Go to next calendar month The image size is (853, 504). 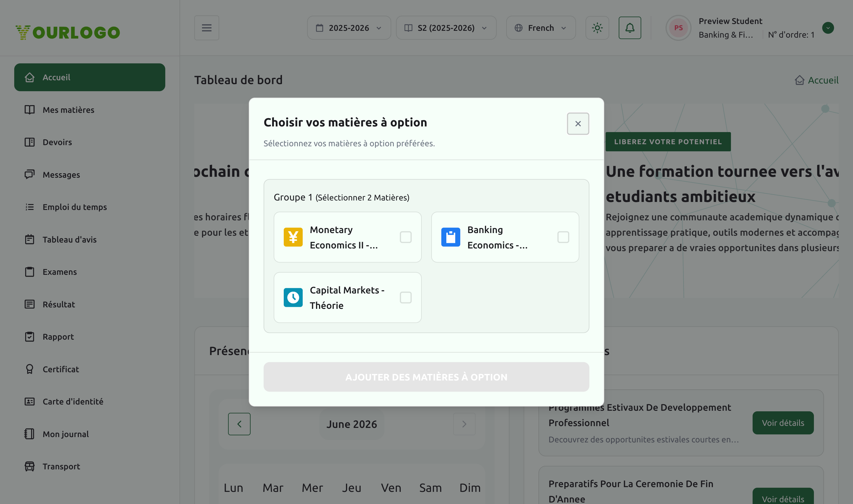click(464, 424)
